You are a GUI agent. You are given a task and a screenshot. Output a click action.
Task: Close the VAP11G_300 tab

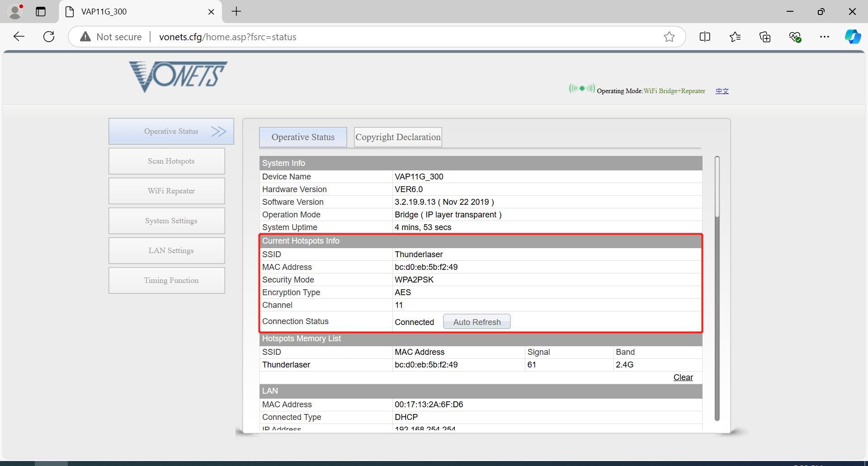click(211, 12)
